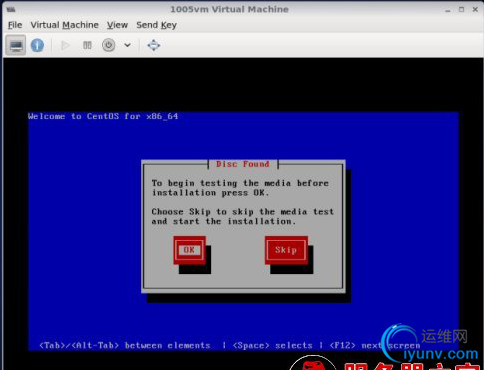484x370 pixels.
Task: Switch to fullscreen view icon
Action: [154, 45]
